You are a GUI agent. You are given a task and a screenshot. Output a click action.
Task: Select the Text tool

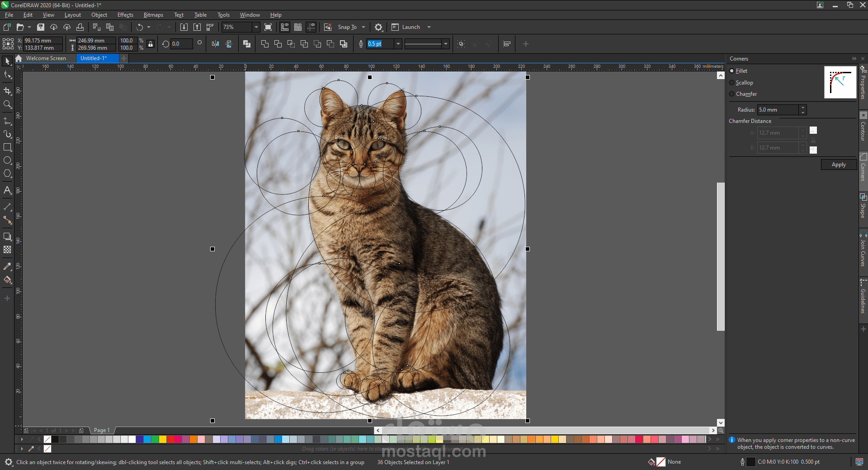[x=7, y=190]
